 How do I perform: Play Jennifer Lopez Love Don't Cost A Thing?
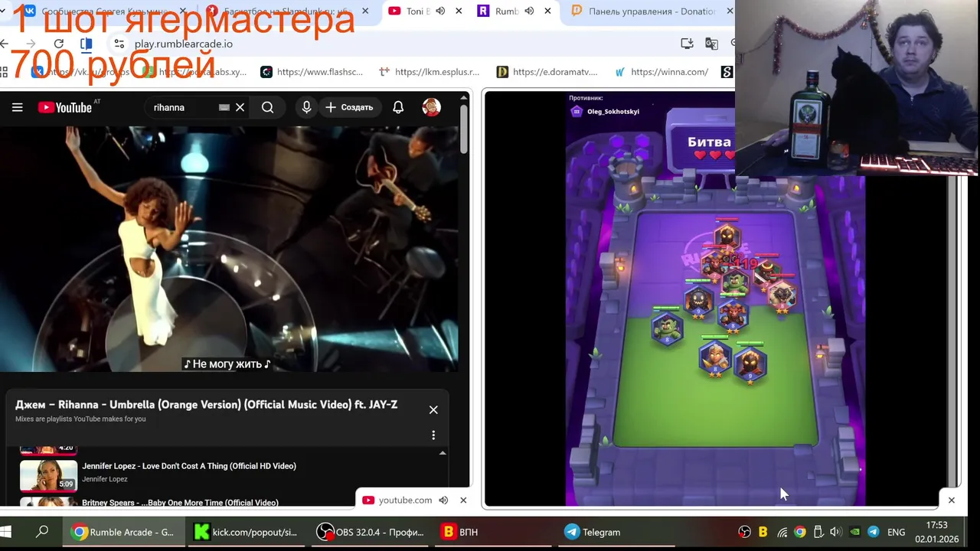(x=189, y=466)
